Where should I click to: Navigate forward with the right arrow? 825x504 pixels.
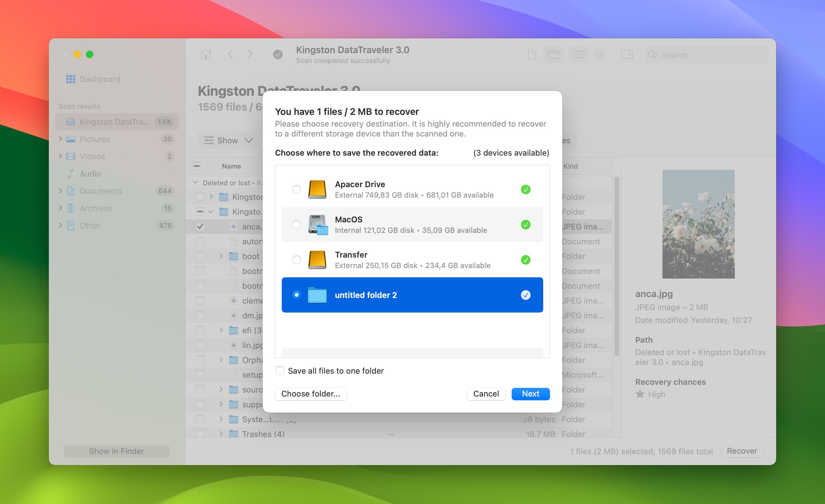pos(250,54)
